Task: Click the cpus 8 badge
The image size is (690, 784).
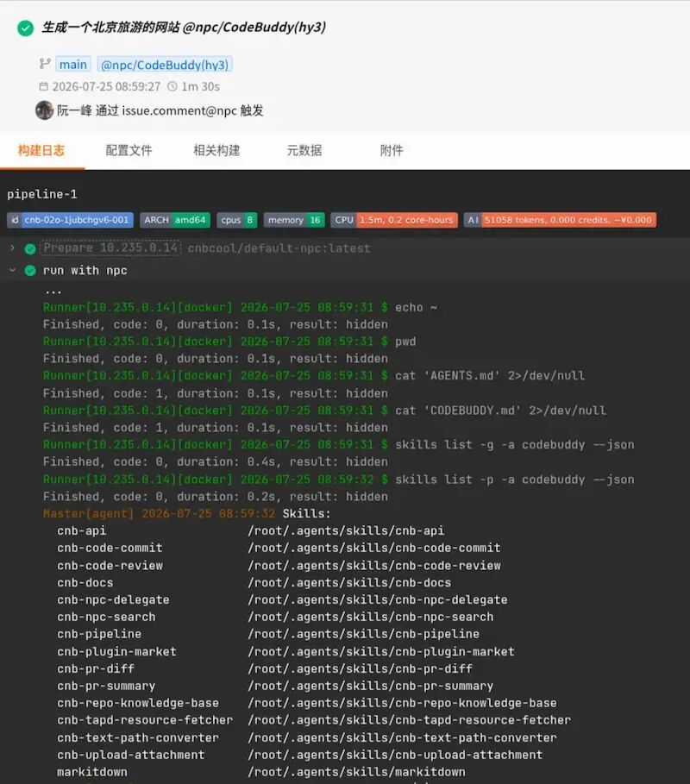Action: (237, 220)
